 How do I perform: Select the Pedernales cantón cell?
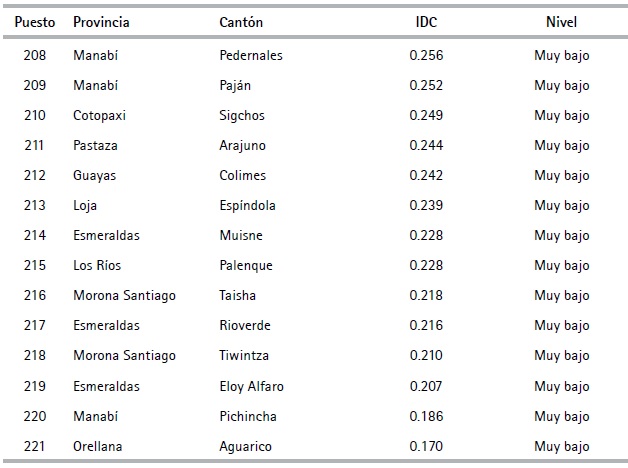point(251,55)
